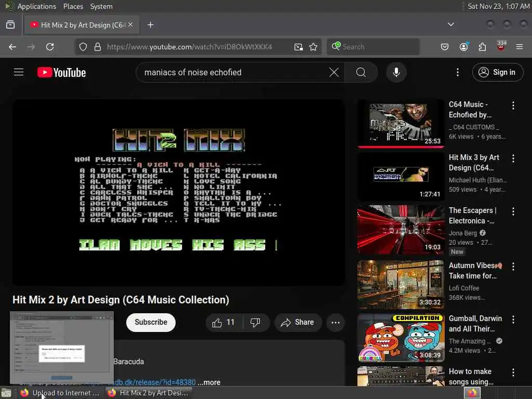Image resolution: width=532 pixels, height=399 pixels.
Task: Open Firefox View recent browsing icon
Action: (x=10, y=25)
